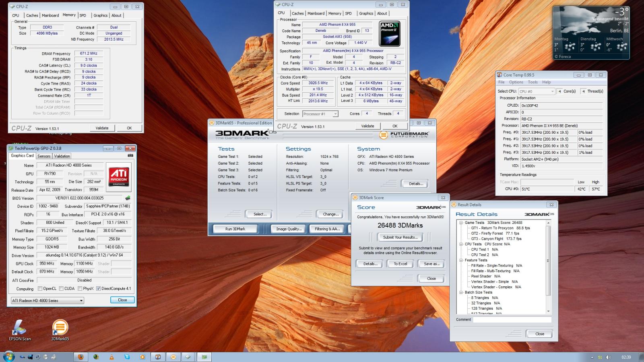Screen dimensions: 644x362
Task: Open the GPU selection dropdown in GPU-Z
Action: (47, 300)
